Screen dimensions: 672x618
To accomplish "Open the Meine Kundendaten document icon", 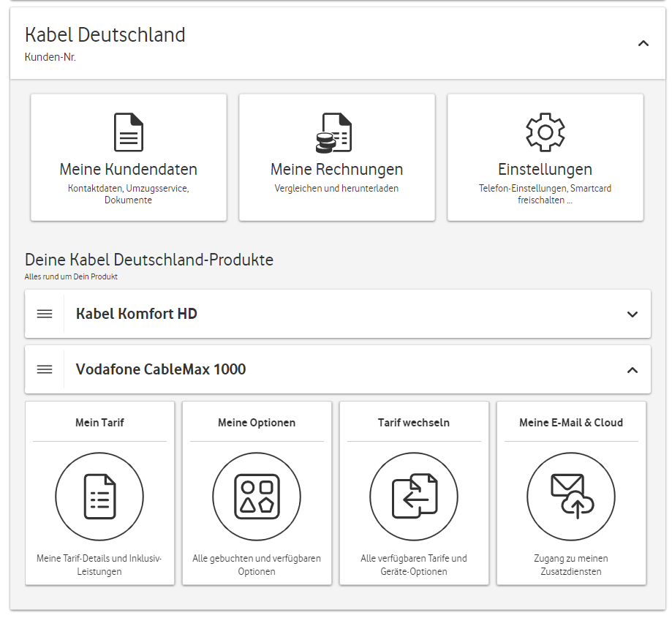I will pos(129,132).
